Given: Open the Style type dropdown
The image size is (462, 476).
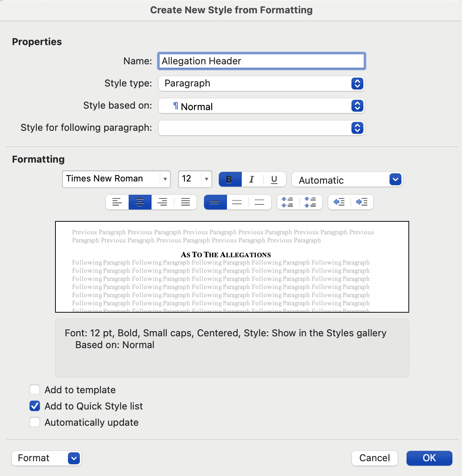Looking at the screenshot, I should (x=357, y=84).
